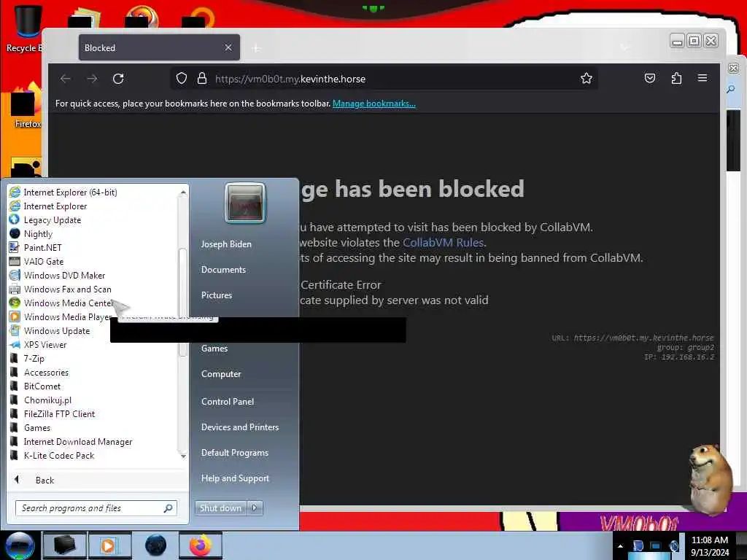Open Help and Support
This screenshot has width=747, height=560.
(235, 478)
